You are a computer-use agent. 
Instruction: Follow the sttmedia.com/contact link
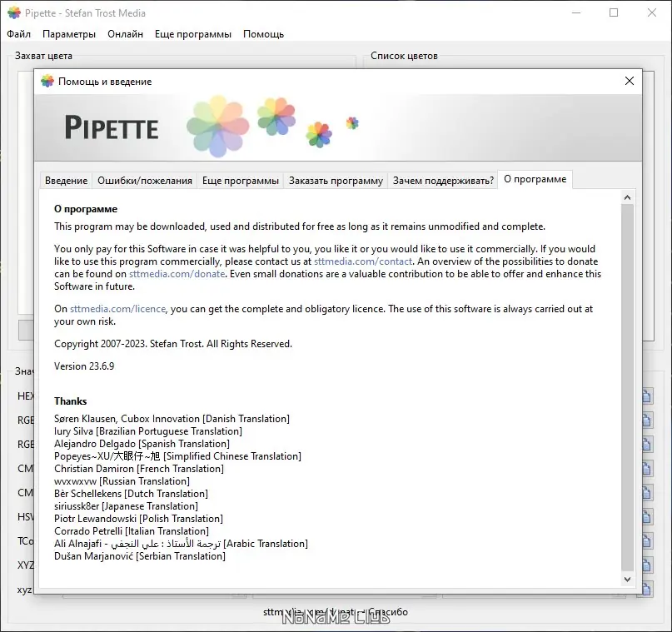coord(363,261)
